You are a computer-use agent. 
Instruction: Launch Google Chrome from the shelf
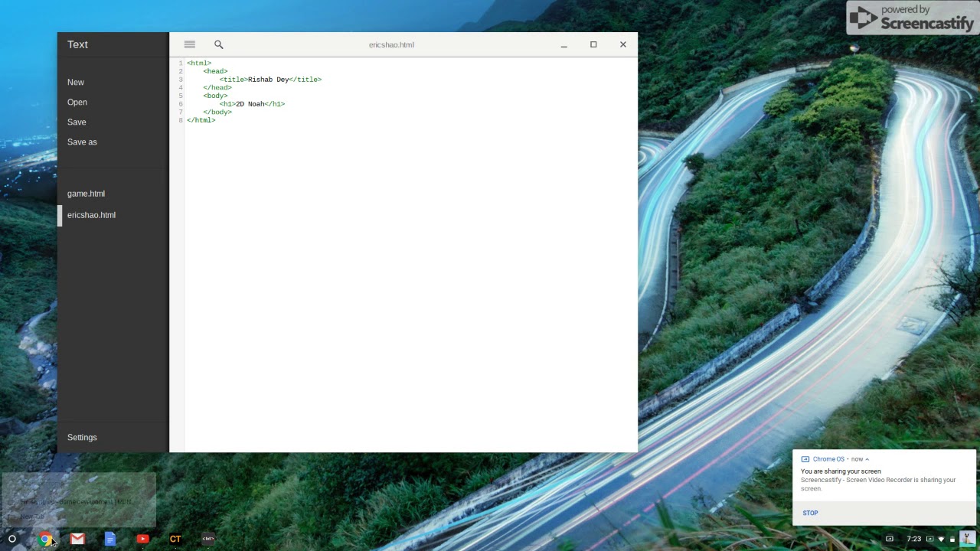pyautogui.click(x=45, y=539)
